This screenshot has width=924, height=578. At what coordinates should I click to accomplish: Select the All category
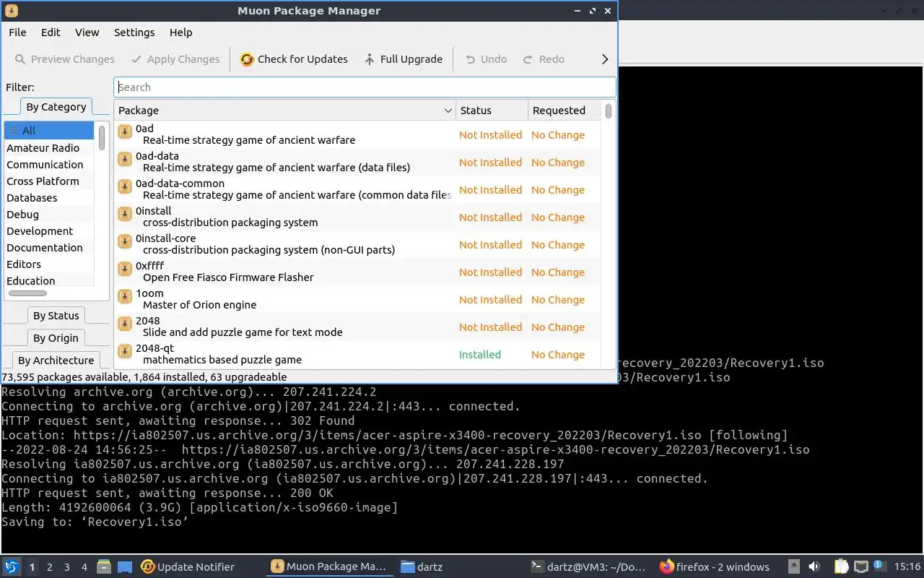(49, 131)
